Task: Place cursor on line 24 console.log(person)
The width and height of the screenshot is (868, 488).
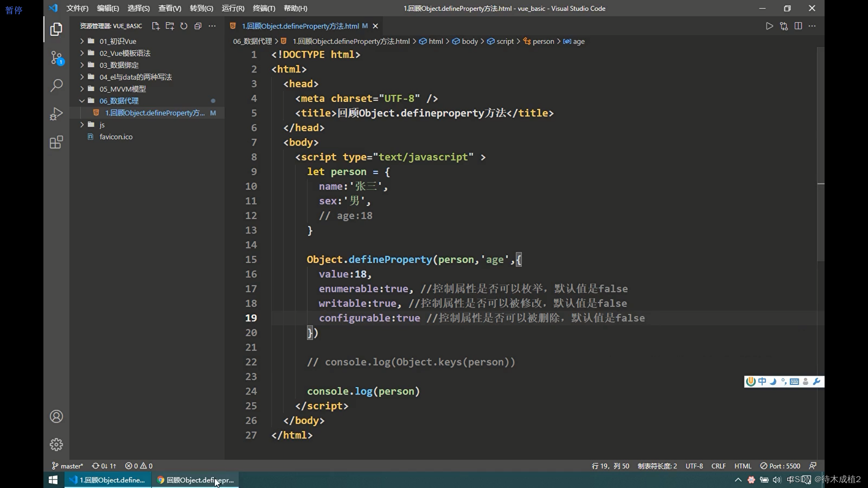Action: tap(363, 391)
